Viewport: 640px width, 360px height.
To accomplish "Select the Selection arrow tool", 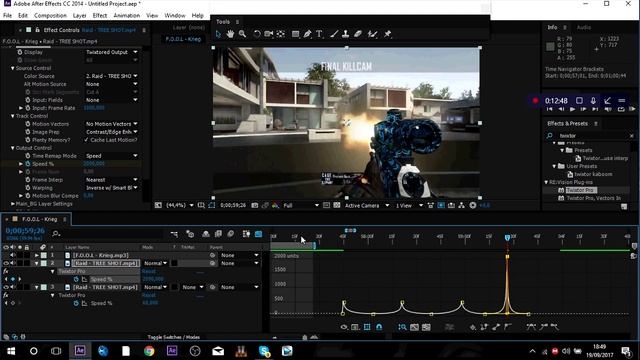I will coord(218,34).
